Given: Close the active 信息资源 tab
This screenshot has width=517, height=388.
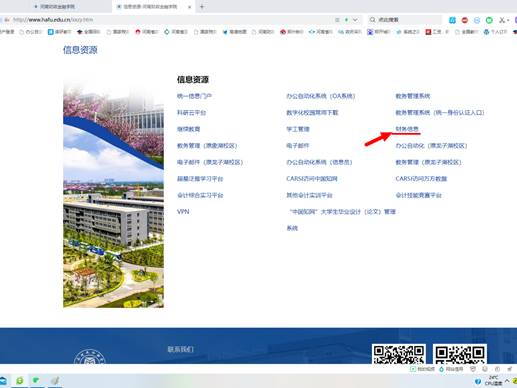Looking at the screenshot, I should point(189,7).
